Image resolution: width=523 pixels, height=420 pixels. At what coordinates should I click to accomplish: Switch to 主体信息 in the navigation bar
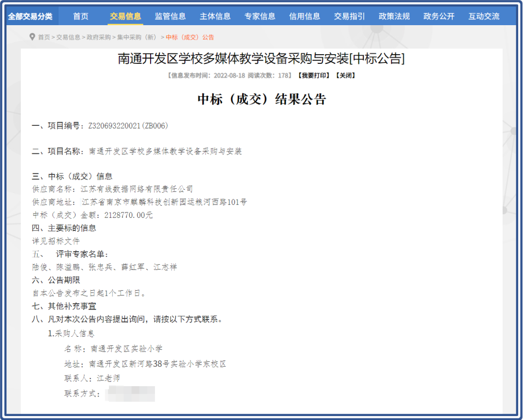tap(215, 16)
